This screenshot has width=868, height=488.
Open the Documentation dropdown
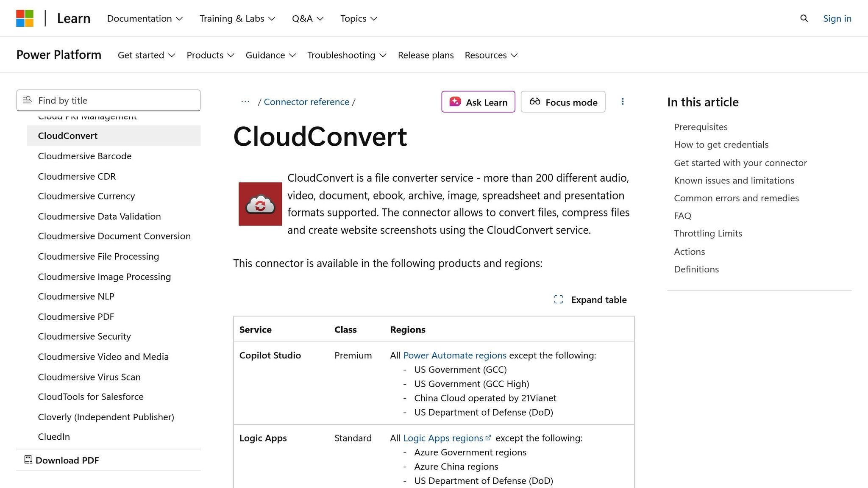(x=144, y=19)
